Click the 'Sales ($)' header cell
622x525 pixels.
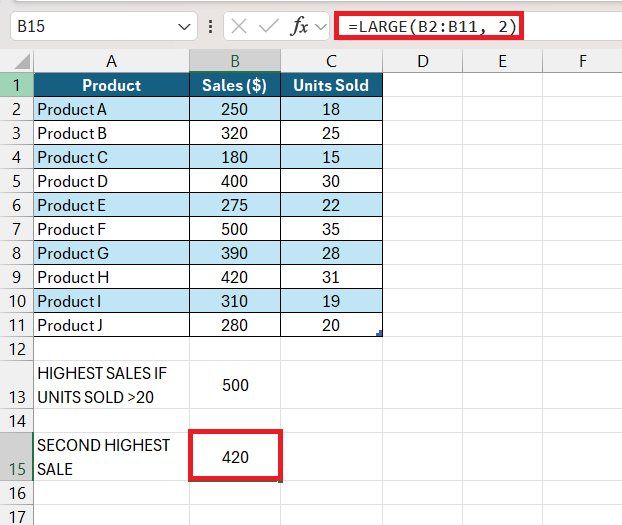pyautogui.click(x=235, y=85)
